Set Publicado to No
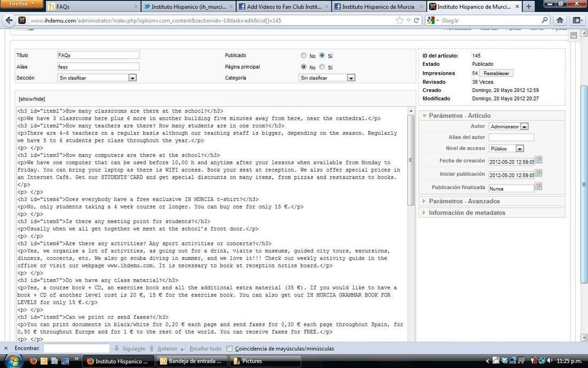The width and height of the screenshot is (588, 368). (x=304, y=55)
